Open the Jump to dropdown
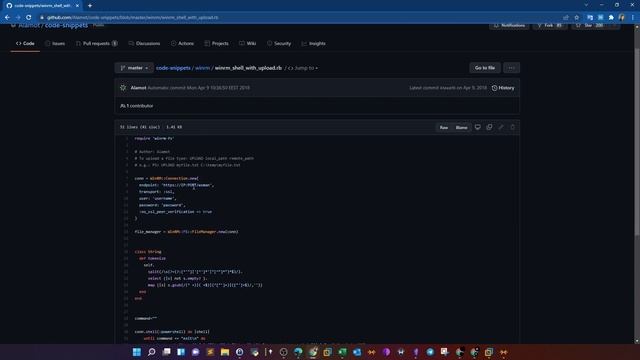Image resolution: width=640 pixels, height=360 pixels. click(x=303, y=68)
